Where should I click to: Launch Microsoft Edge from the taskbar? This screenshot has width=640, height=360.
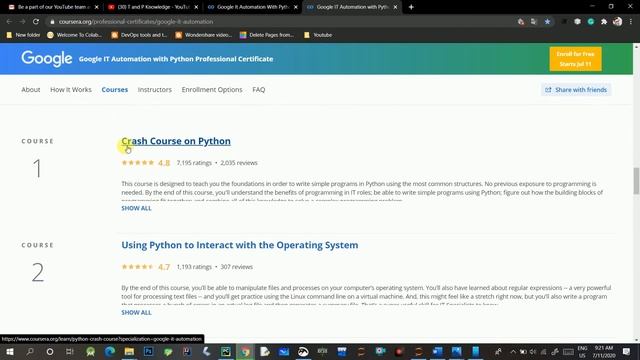(110, 352)
